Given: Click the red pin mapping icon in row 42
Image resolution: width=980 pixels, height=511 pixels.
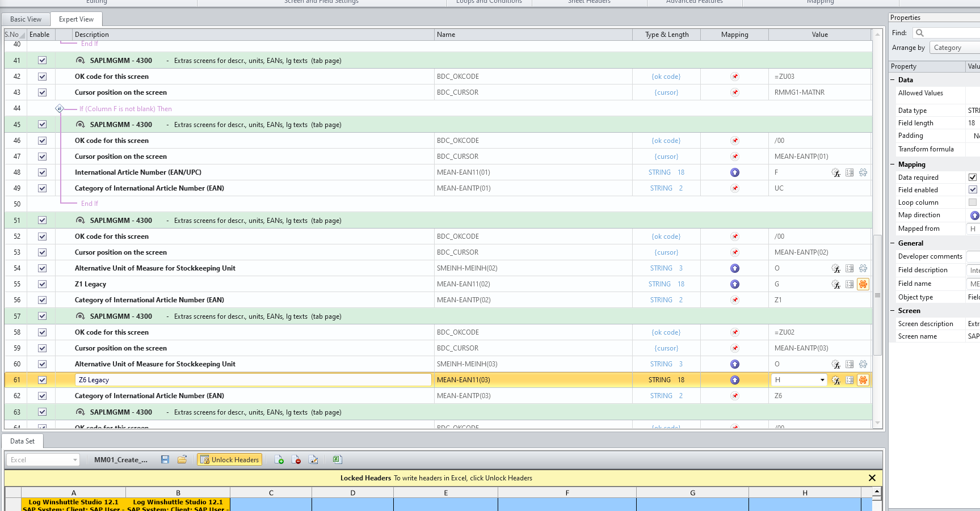Looking at the screenshot, I should (x=735, y=77).
